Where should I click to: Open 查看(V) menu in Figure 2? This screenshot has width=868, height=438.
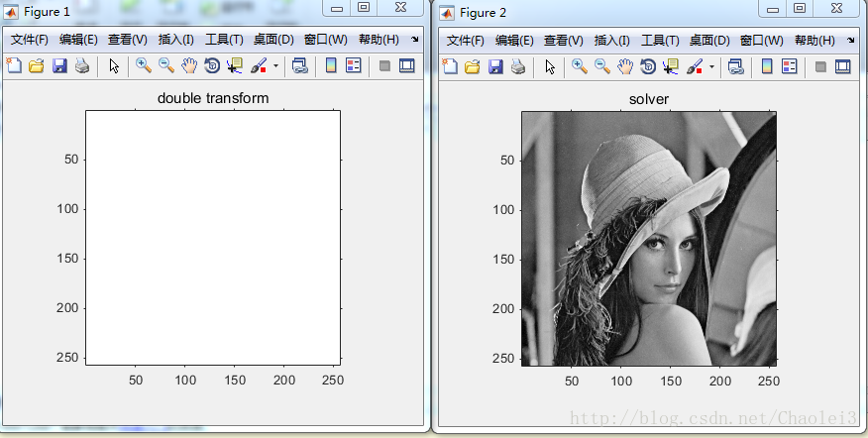point(564,41)
